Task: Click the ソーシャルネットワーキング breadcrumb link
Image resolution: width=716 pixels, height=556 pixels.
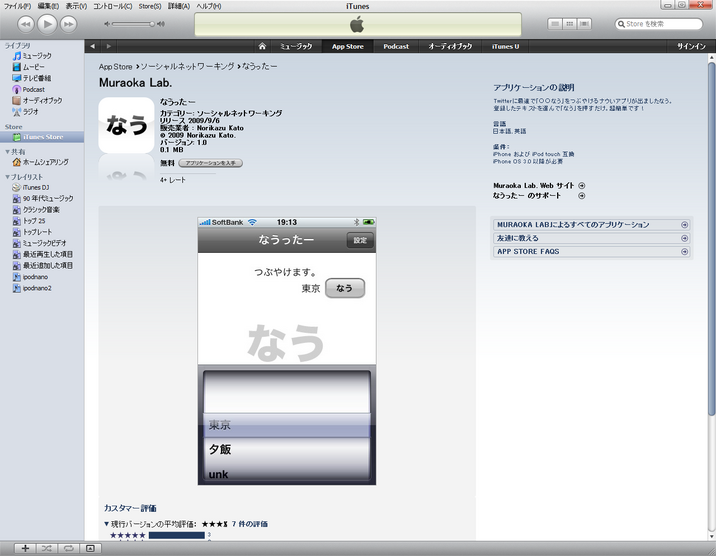Action: (x=187, y=67)
